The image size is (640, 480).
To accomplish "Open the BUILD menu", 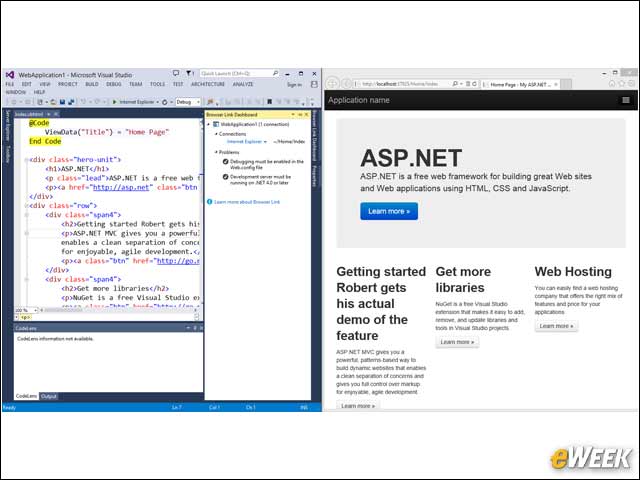I will [92, 84].
